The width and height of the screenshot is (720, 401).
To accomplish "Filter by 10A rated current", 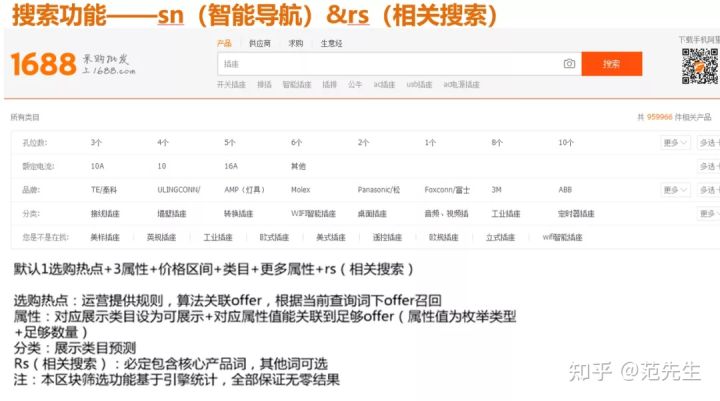I will click(x=97, y=166).
